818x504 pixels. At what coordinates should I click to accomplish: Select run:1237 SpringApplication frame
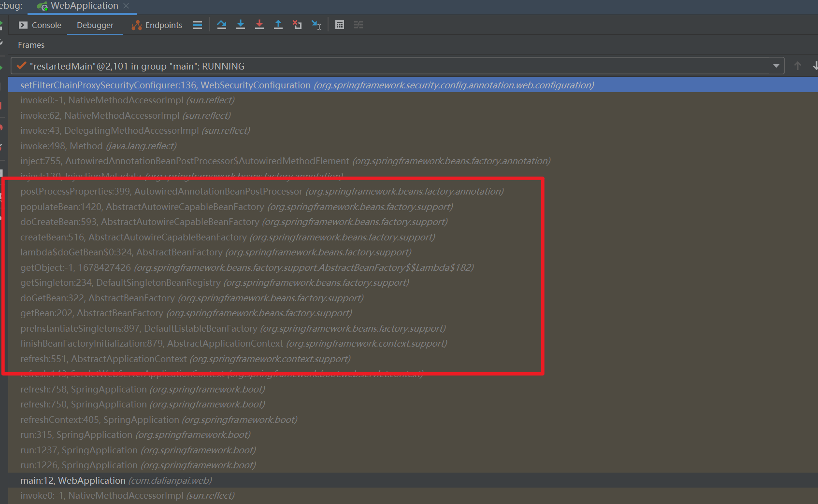[x=413, y=450]
